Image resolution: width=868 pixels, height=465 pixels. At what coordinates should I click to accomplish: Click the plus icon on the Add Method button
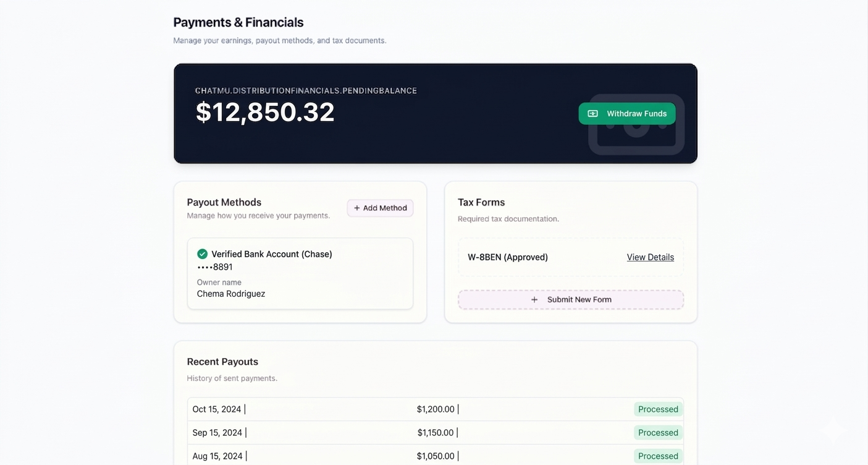point(357,208)
